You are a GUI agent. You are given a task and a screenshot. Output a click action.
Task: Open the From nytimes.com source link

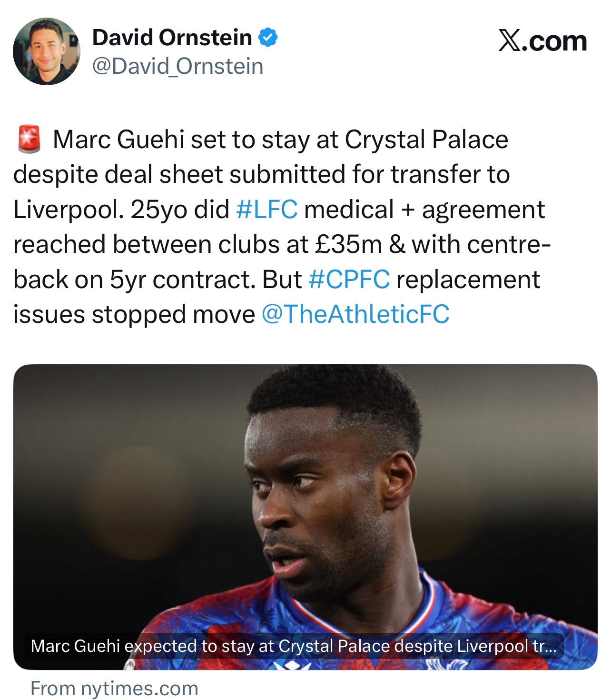pos(114,689)
